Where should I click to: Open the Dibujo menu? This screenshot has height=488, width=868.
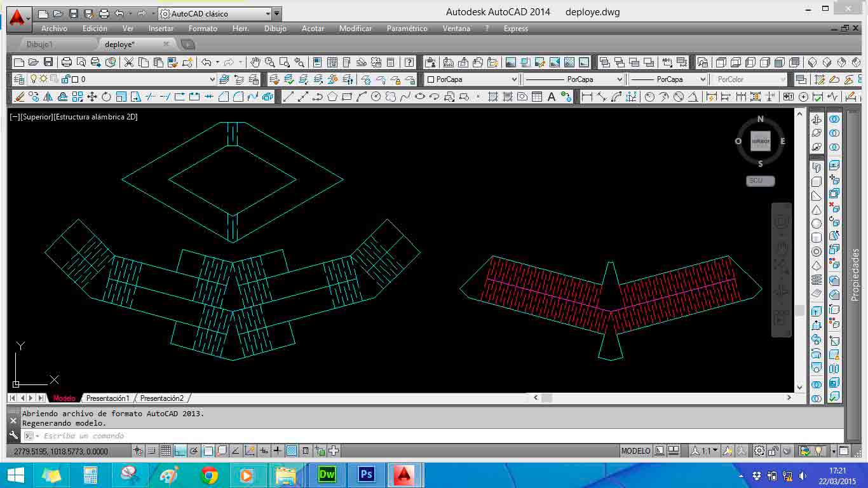click(275, 29)
